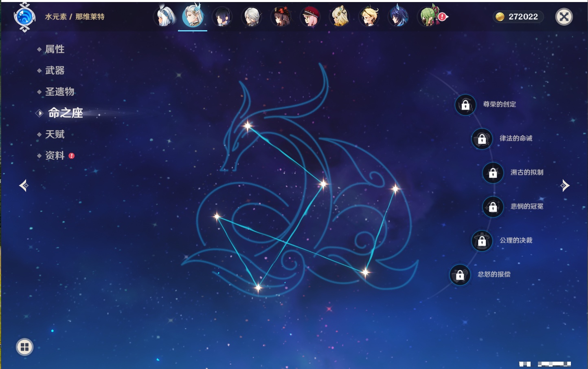588x369 pixels.
Task: Click the lock icon beside 公理的决裁
Action: tap(482, 241)
